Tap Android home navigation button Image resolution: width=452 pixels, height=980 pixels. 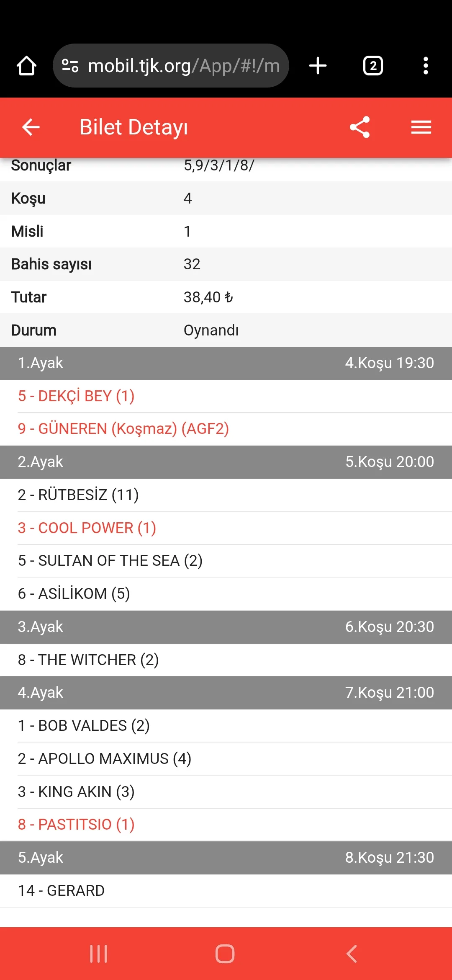225,954
